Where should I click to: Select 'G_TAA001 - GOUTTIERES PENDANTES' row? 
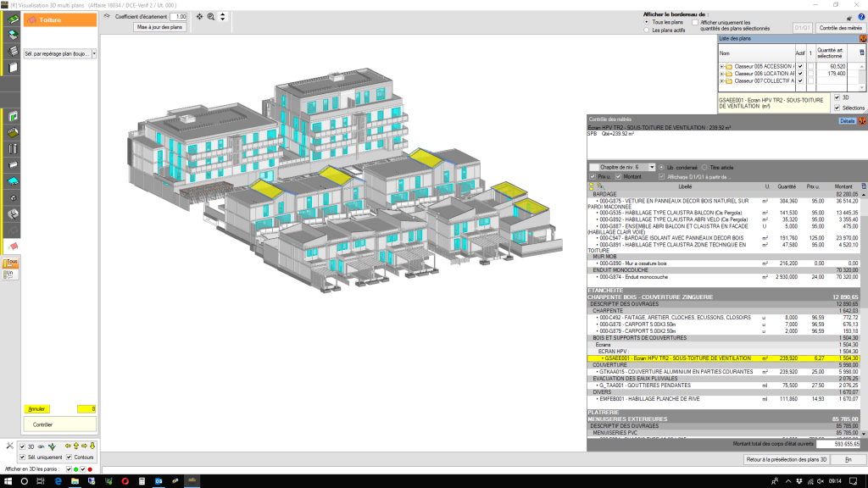tap(724, 385)
